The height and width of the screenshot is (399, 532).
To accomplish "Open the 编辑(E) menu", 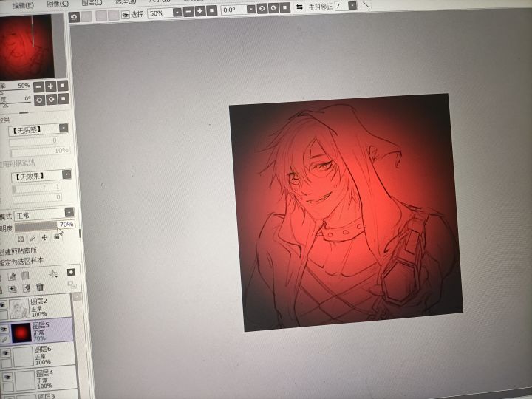I will point(23,5).
